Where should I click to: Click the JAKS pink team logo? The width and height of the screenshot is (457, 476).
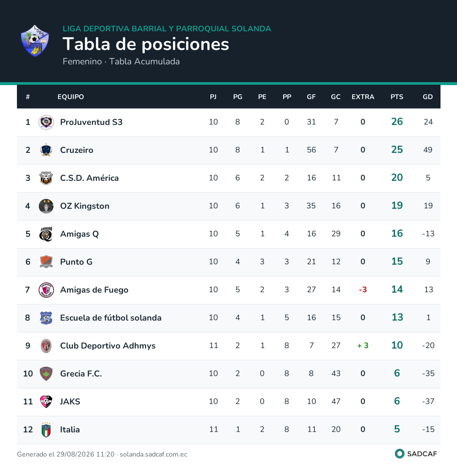pyautogui.click(x=46, y=401)
